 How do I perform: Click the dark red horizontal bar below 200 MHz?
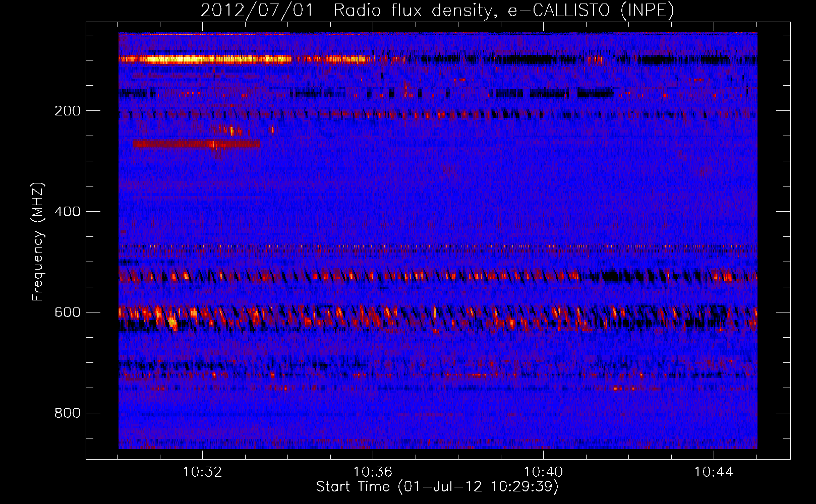pos(197,144)
